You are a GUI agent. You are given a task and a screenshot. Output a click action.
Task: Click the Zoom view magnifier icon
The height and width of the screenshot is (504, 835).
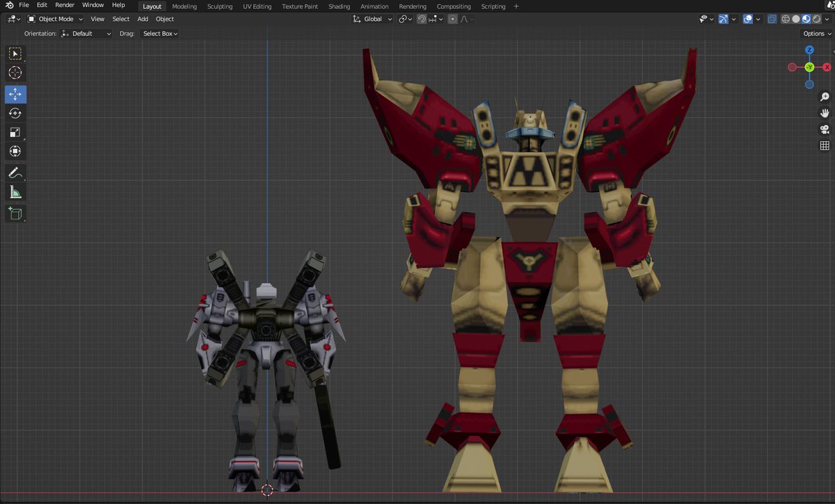coord(825,97)
